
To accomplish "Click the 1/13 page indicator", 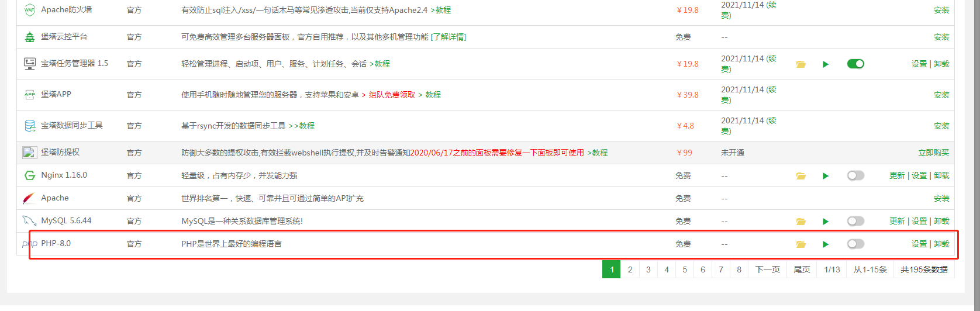I will (x=831, y=269).
